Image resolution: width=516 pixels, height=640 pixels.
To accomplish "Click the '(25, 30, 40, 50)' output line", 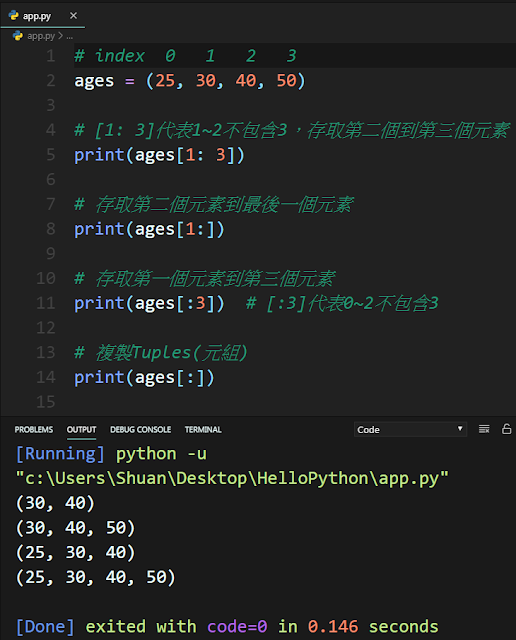I will (96, 577).
